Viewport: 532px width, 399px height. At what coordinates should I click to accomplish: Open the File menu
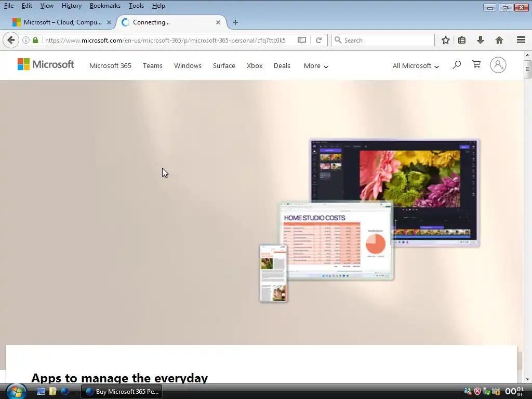9,6
